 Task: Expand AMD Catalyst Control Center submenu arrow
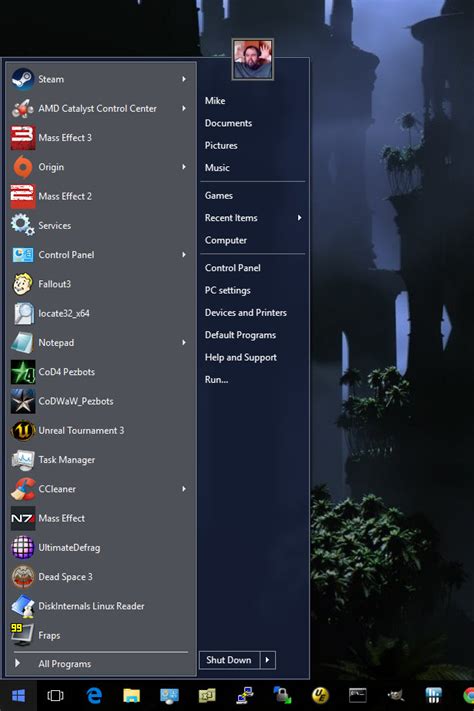point(184,108)
